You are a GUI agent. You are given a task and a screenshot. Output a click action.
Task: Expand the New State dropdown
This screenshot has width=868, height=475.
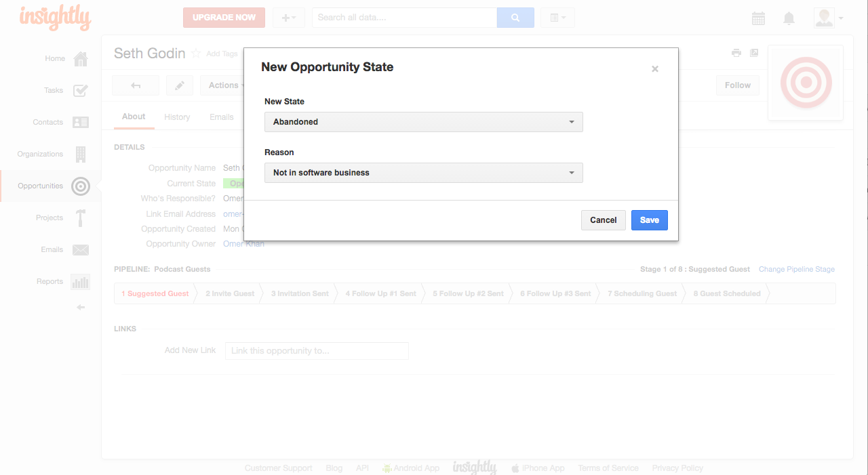tap(423, 122)
